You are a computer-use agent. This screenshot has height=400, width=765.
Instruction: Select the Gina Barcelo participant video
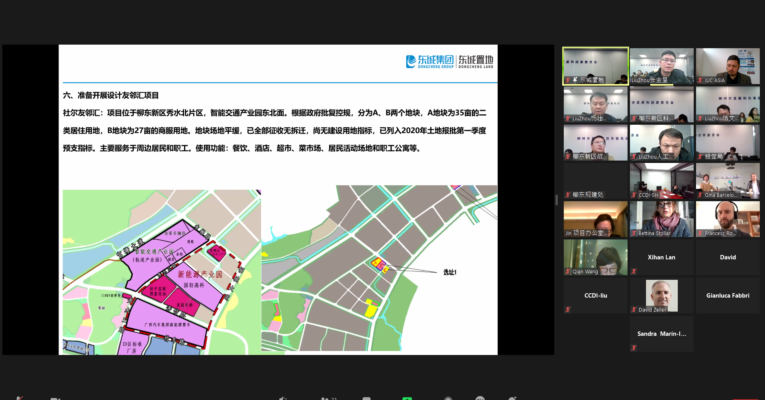(x=727, y=181)
